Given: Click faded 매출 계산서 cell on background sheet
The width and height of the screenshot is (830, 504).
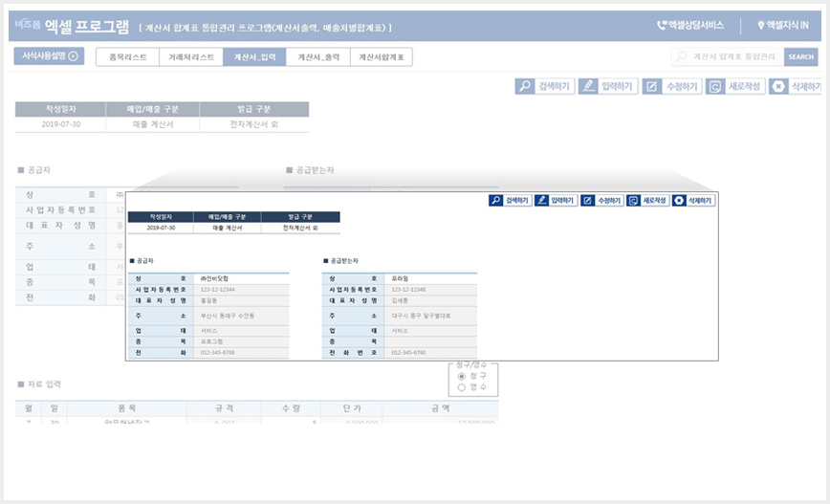Looking at the screenshot, I should (153, 124).
